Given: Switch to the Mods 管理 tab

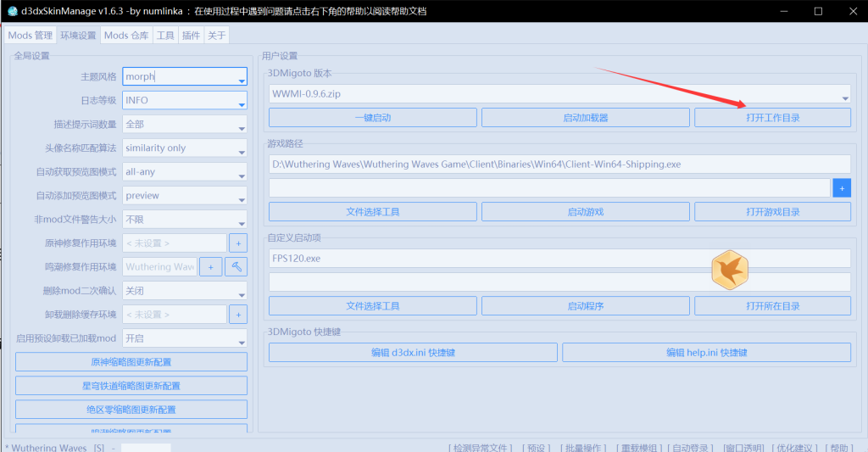Looking at the screenshot, I should [x=31, y=35].
